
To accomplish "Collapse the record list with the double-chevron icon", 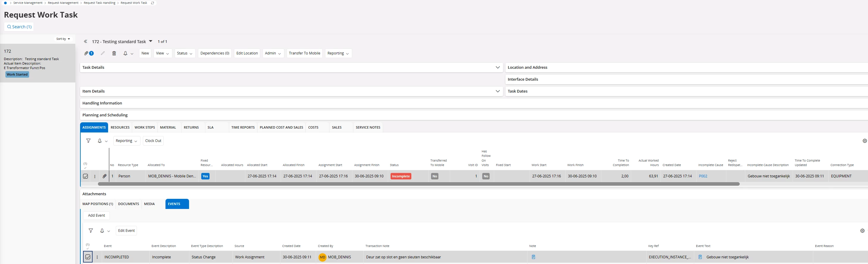I will pyautogui.click(x=86, y=41).
